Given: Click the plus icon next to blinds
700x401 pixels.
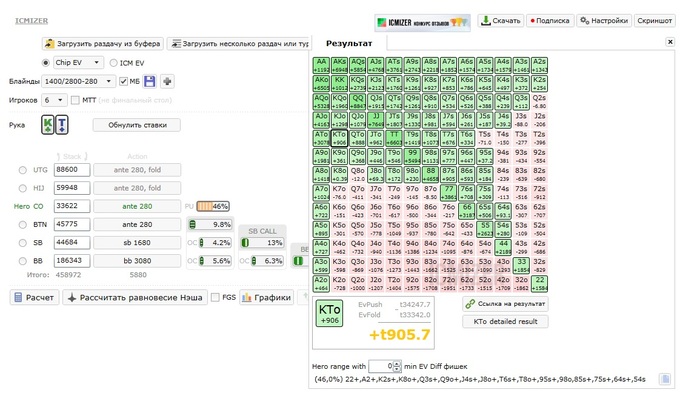Looking at the screenshot, I should click(167, 81).
